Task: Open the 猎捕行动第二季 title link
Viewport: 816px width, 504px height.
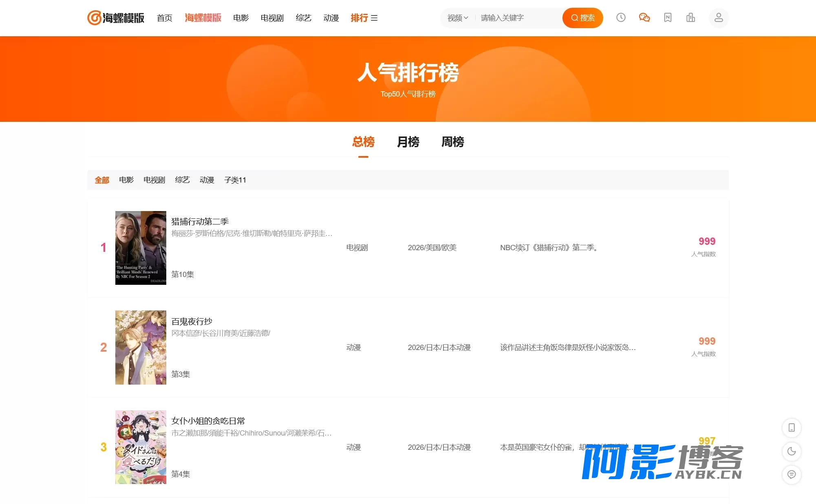Action: pos(200,222)
